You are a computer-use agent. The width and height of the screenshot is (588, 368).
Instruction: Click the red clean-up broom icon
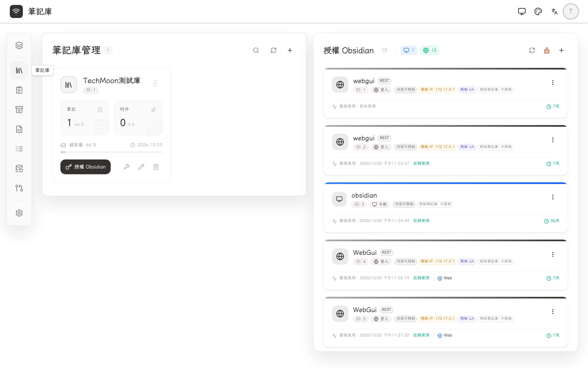(547, 50)
